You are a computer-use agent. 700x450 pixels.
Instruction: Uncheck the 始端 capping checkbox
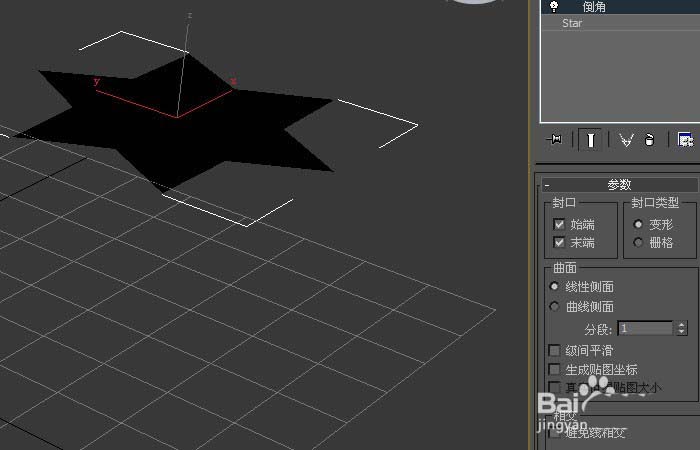559,224
